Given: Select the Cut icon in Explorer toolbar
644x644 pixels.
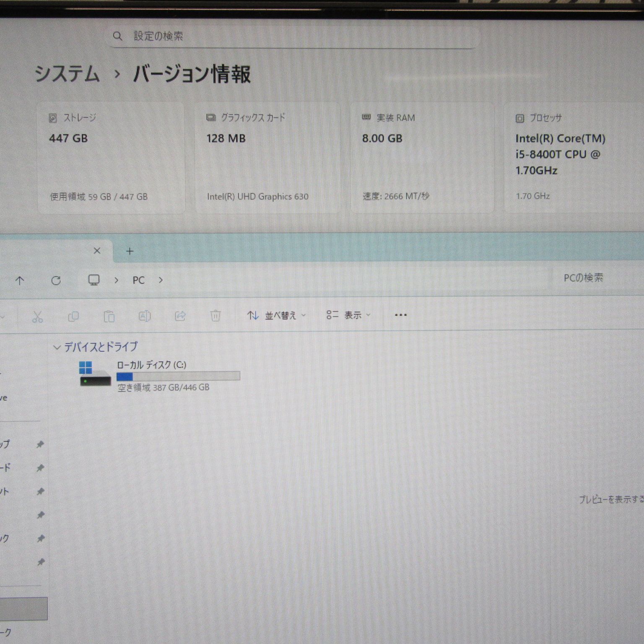Looking at the screenshot, I should click(x=38, y=316).
